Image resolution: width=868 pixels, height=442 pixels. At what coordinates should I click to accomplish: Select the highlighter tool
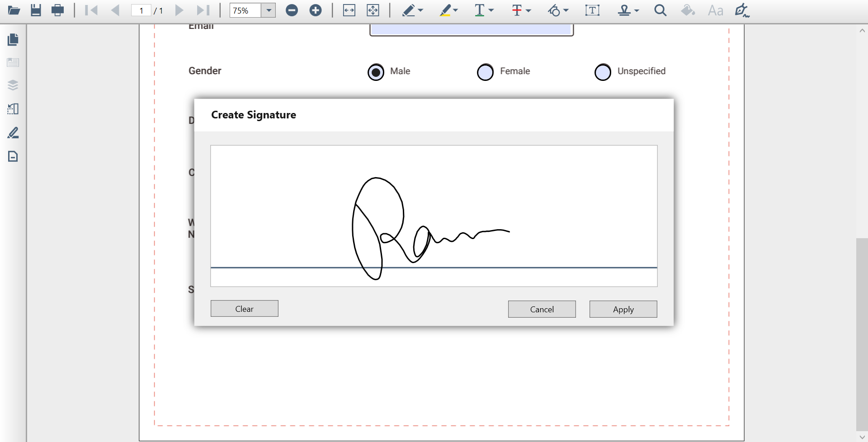(445, 10)
